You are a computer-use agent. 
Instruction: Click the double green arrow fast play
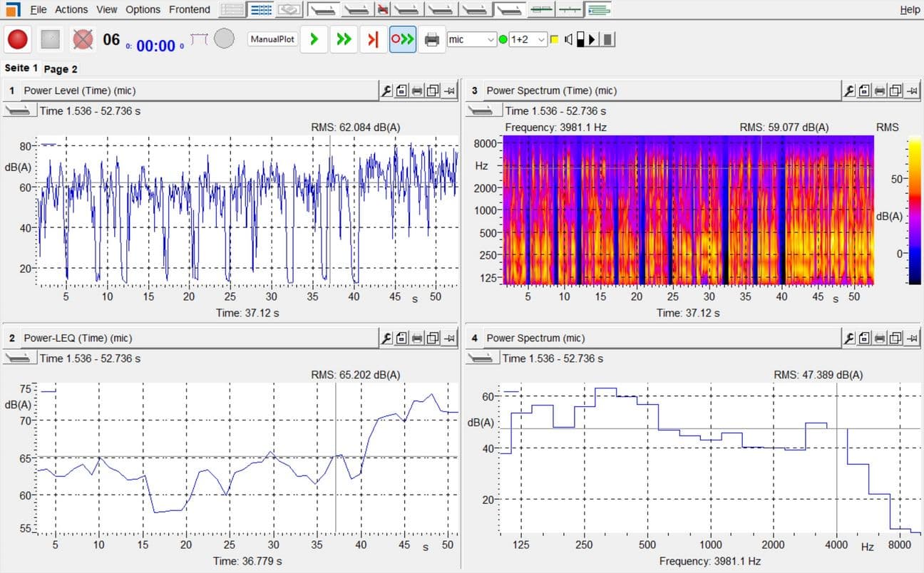tap(344, 39)
